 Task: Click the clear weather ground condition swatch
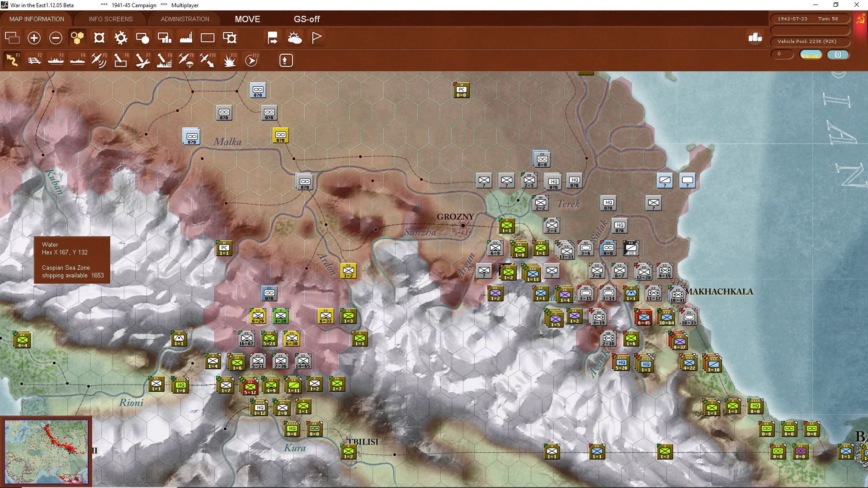pyautogui.click(x=811, y=55)
